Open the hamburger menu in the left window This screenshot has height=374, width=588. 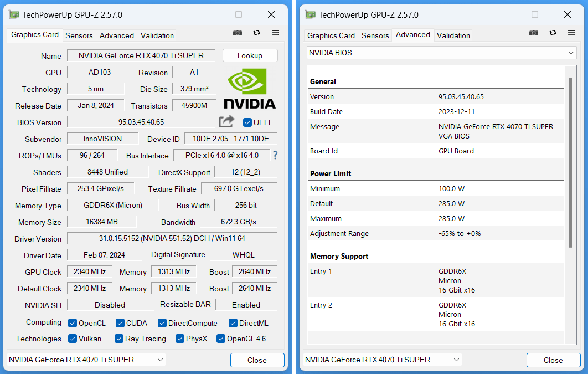[275, 33]
